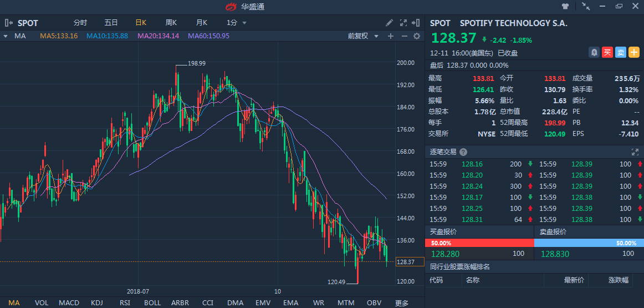Set price alert bell icon

pos(594,52)
